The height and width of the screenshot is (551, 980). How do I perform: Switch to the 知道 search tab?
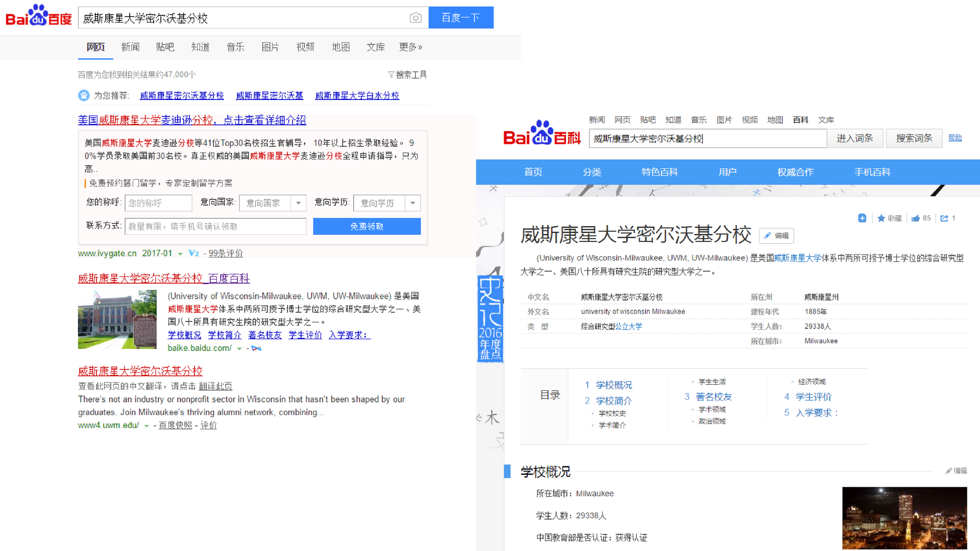point(200,47)
